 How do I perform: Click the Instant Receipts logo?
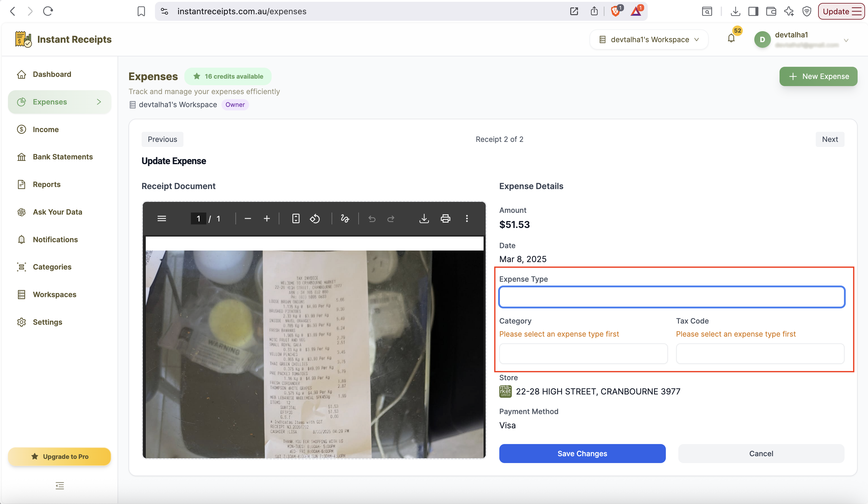coord(63,39)
